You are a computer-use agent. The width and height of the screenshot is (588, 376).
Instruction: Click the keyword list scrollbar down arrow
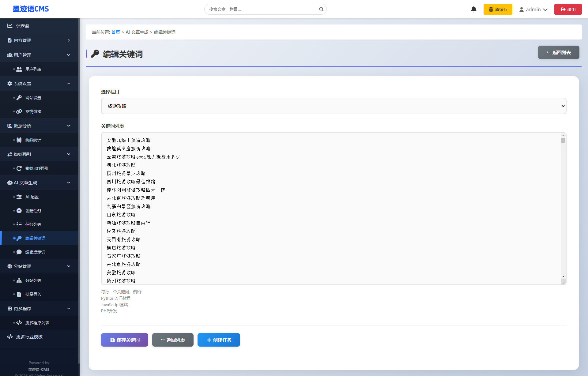563,276
